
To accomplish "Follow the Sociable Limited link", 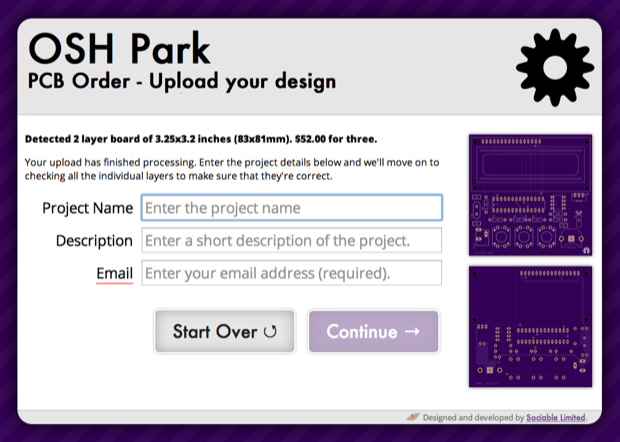I will (x=556, y=417).
